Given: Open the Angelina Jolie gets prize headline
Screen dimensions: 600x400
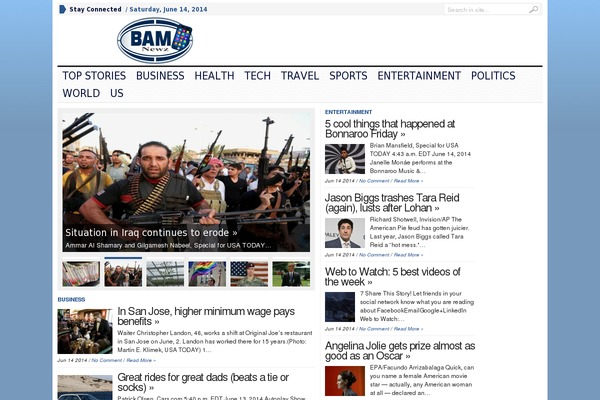Looking at the screenshot, I should [x=400, y=351].
